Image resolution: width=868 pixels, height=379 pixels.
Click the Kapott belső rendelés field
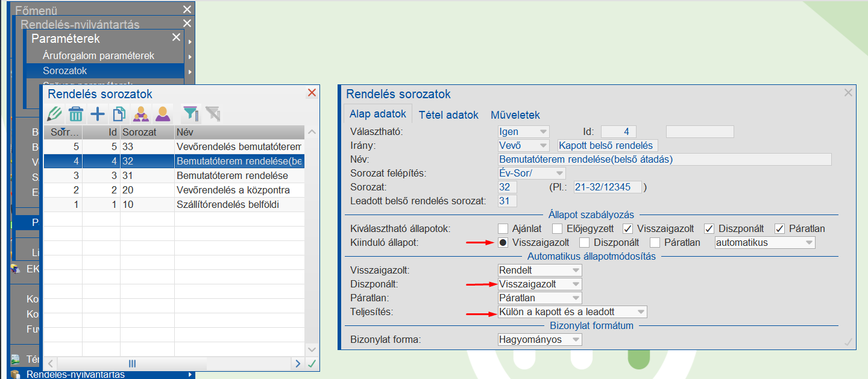click(608, 145)
